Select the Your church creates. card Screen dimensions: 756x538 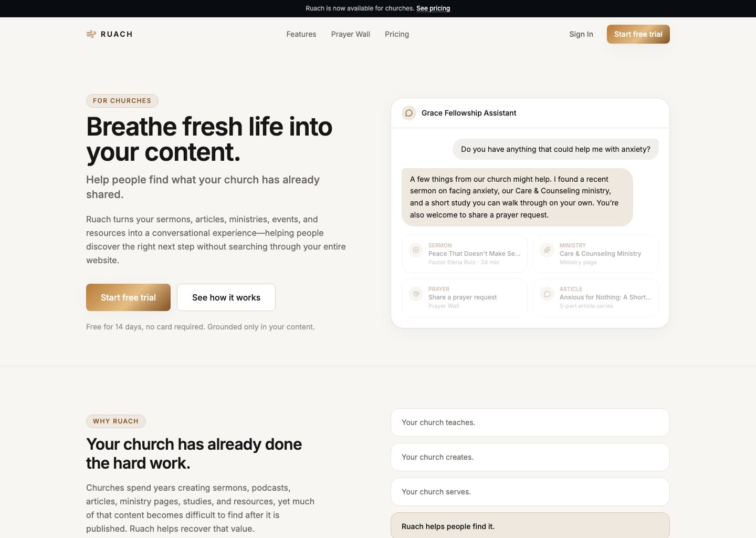point(530,457)
